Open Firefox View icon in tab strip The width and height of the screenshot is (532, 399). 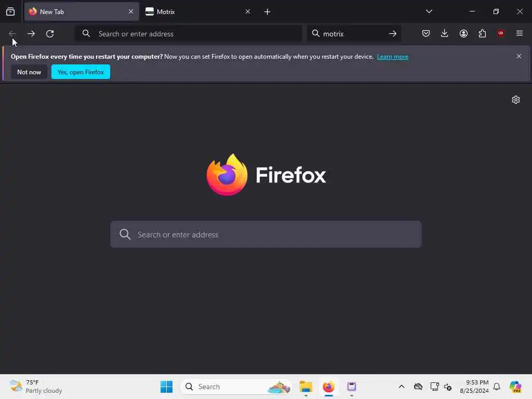click(x=10, y=12)
